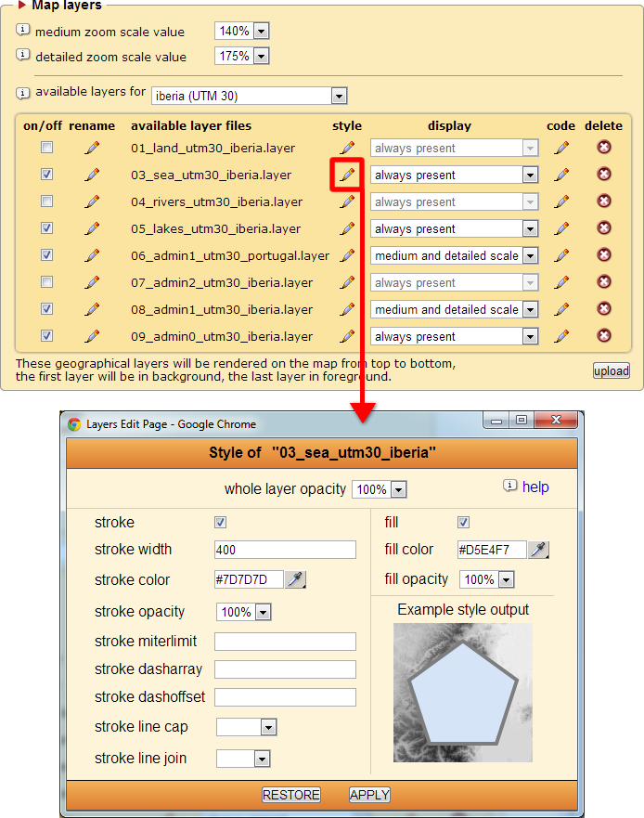
Task: Open code editor for 09_admin0_utm30_iberia.layer
Action: point(561,336)
